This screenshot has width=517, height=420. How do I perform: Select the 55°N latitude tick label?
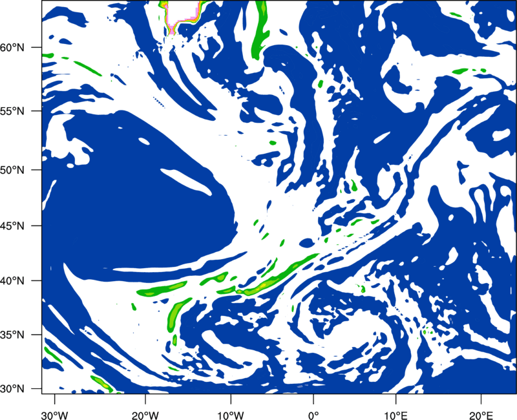tap(12, 111)
